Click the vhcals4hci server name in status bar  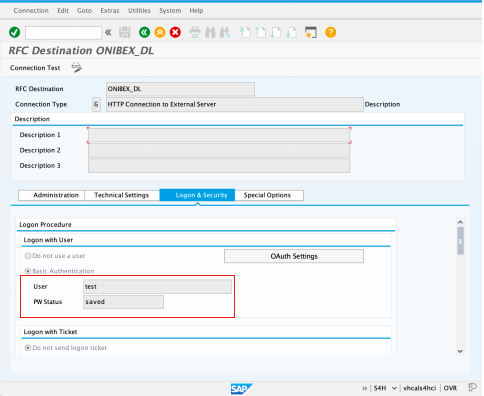pos(420,388)
